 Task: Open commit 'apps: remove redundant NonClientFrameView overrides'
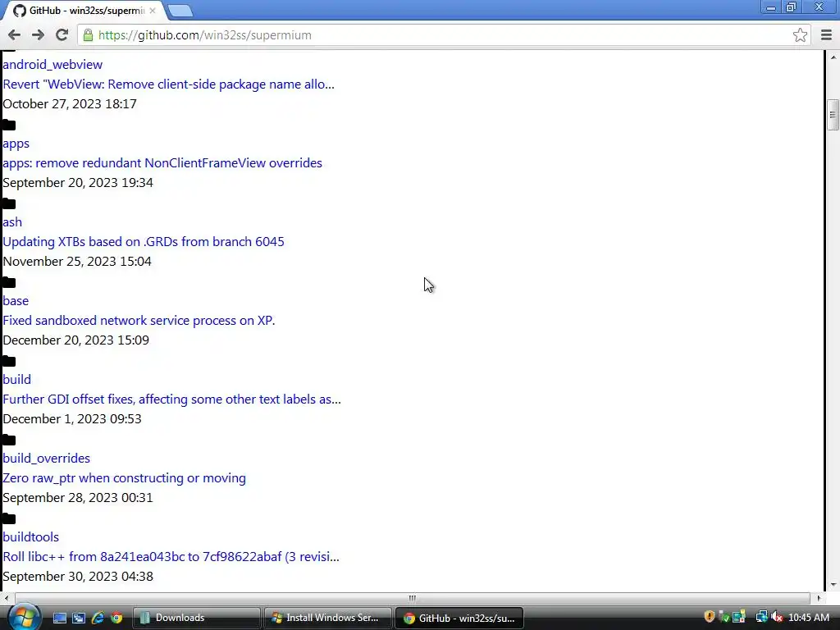point(162,163)
